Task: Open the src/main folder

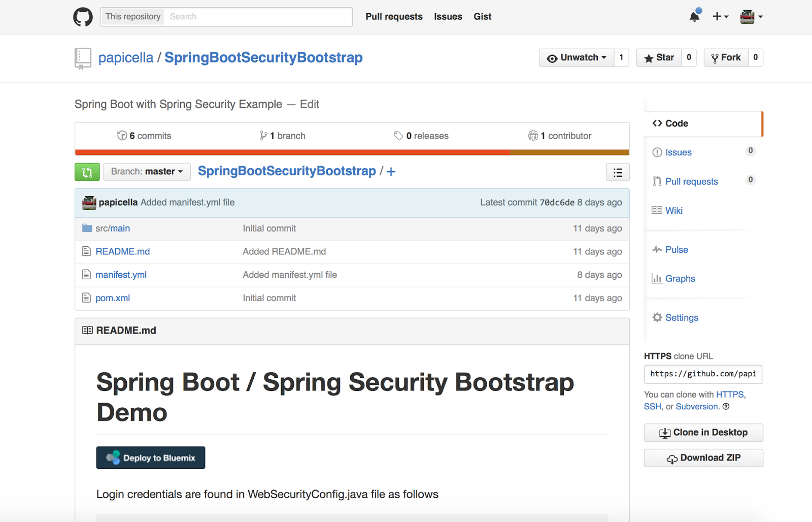Action: click(x=113, y=229)
